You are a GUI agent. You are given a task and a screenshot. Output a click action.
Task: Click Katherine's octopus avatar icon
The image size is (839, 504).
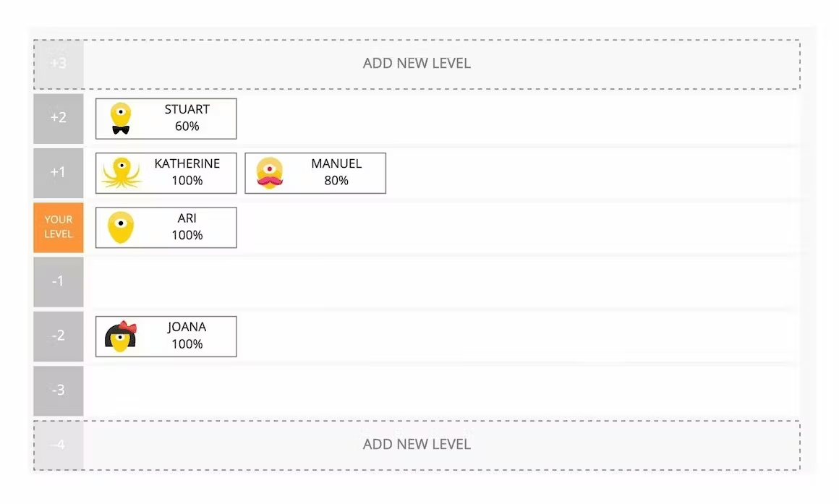click(x=122, y=174)
